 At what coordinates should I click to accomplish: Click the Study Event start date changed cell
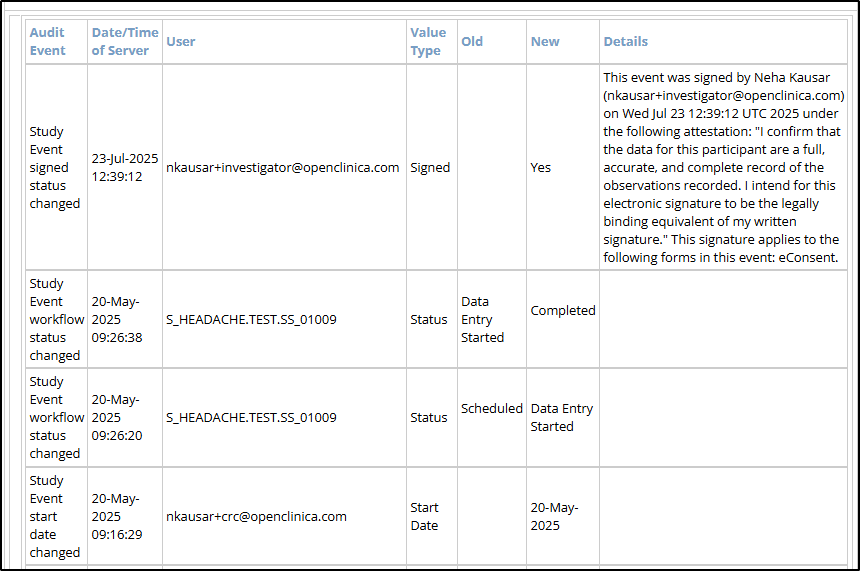(55, 517)
